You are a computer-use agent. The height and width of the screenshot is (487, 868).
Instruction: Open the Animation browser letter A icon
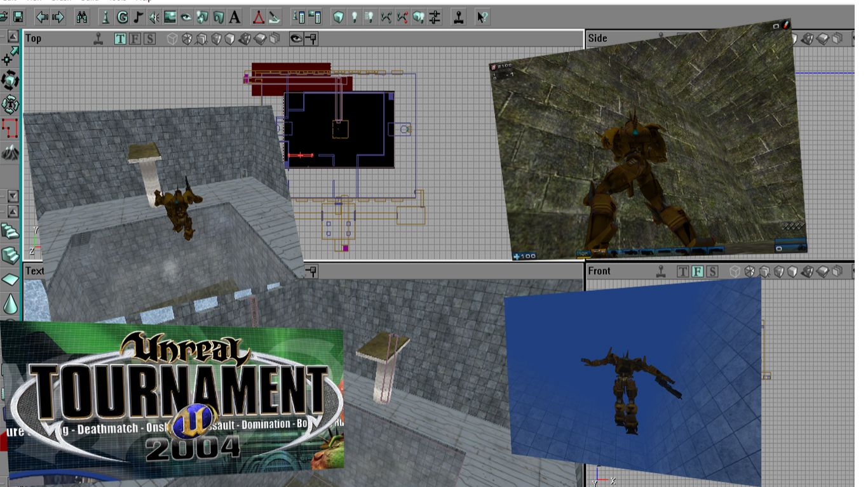click(x=234, y=17)
